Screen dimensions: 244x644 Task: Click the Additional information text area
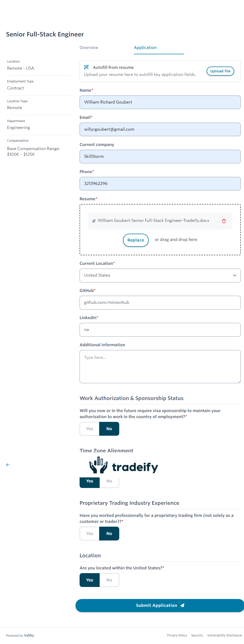pos(160,366)
